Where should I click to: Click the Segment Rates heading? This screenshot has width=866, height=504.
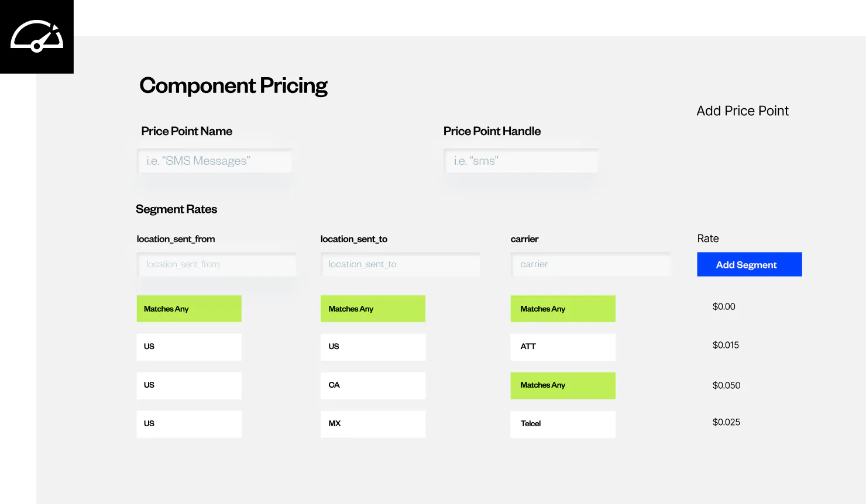tap(176, 209)
